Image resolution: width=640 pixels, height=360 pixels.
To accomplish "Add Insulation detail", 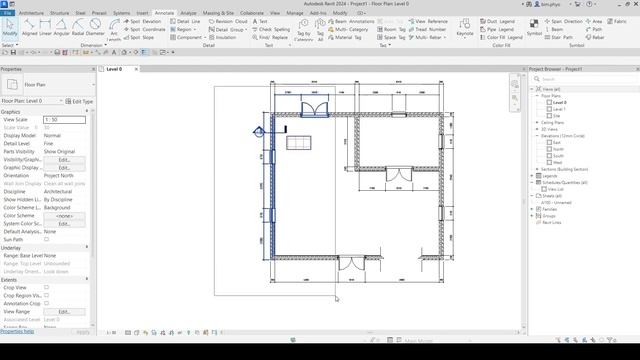I will (x=222, y=37).
